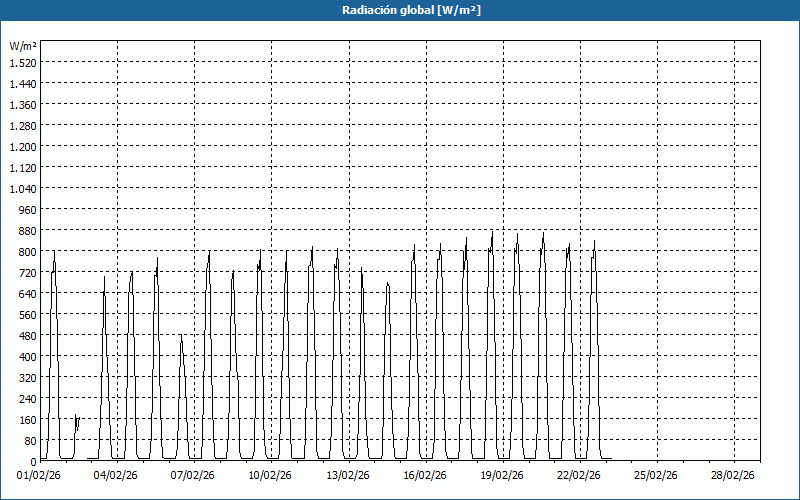
Task: Select the 400 y-axis label
Action: click(x=26, y=357)
